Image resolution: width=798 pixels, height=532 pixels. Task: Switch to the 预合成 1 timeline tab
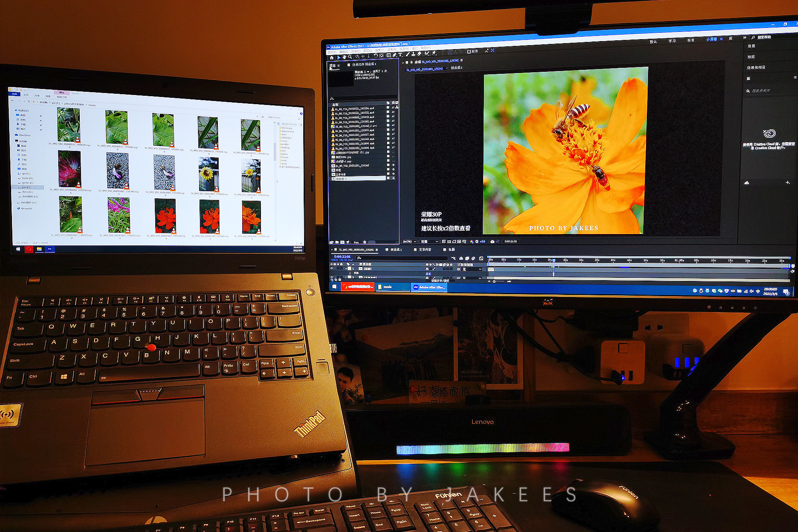[x=396, y=249]
